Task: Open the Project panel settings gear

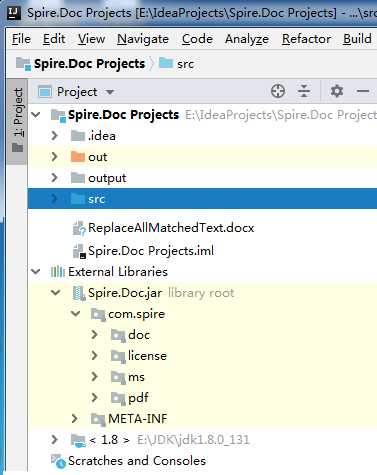Action: [x=336, y=91]
